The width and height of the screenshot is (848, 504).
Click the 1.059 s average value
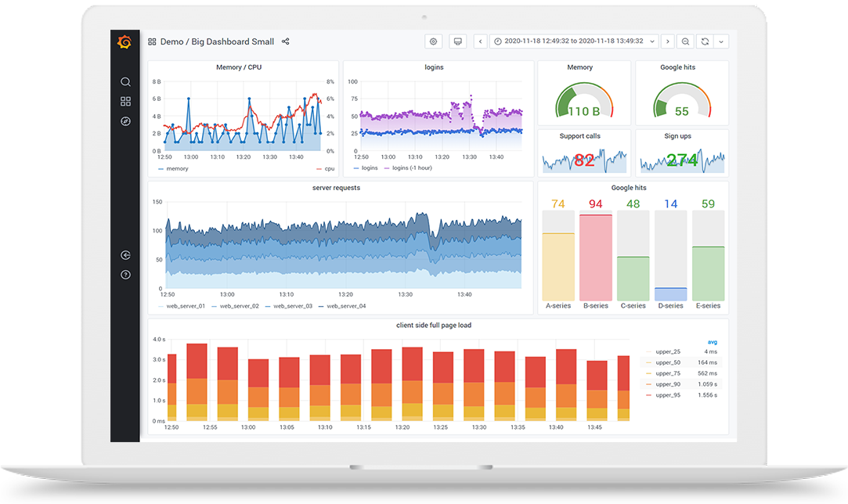pos(707,384)
